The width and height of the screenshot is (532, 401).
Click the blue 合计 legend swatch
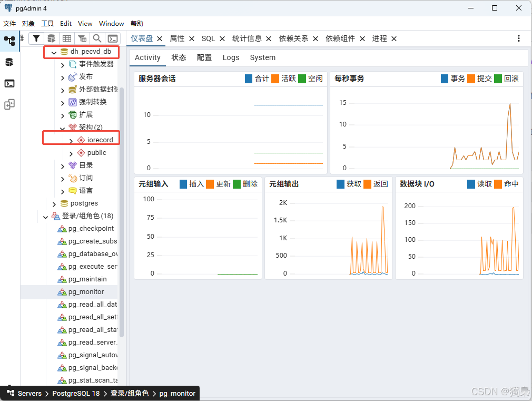click(249, 79)
